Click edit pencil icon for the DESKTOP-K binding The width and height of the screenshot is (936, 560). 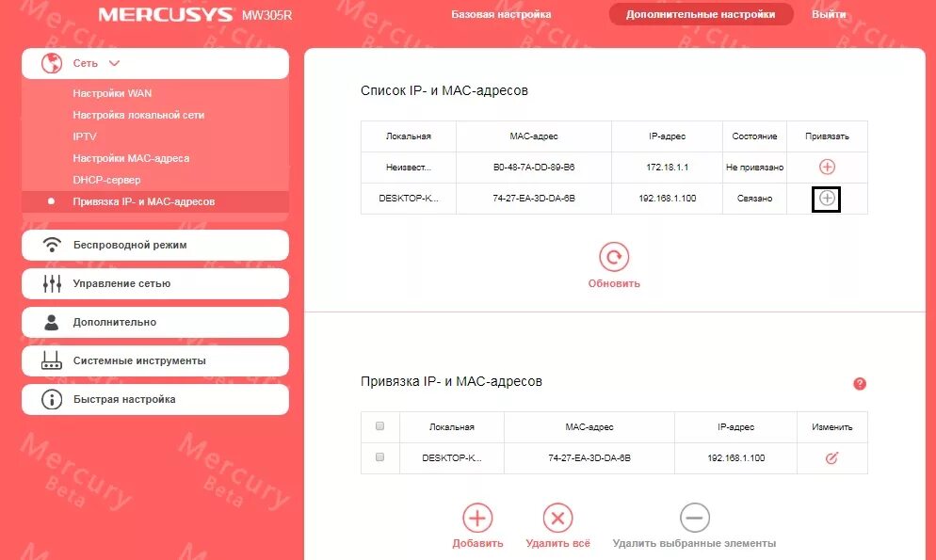point(831,458)
